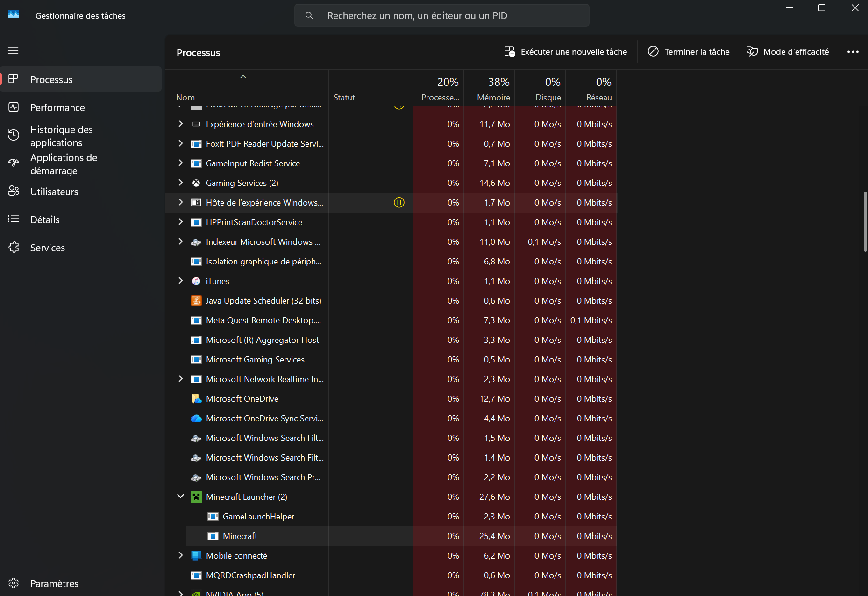Expand the Gaming Services (2) group
868x596 pixels.
[180, 183]
